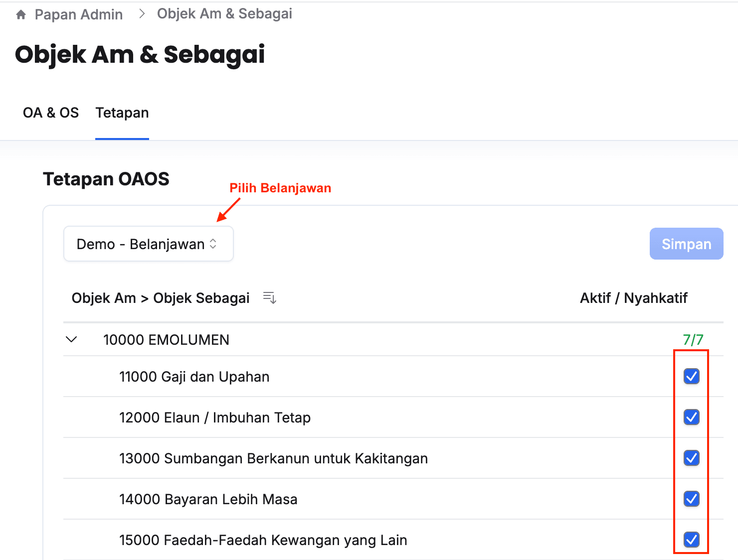Click the home icon in breadcrumb

tap(21, 15)
